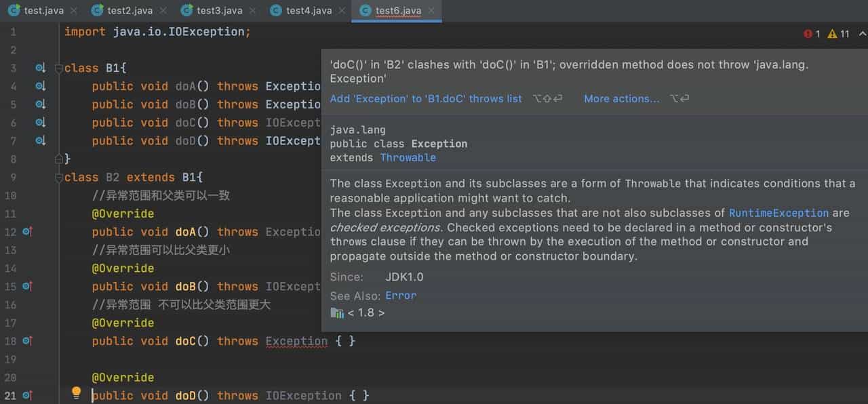868x404 pixels.
Task: Open the Error link under See Also
Action: 401,296
